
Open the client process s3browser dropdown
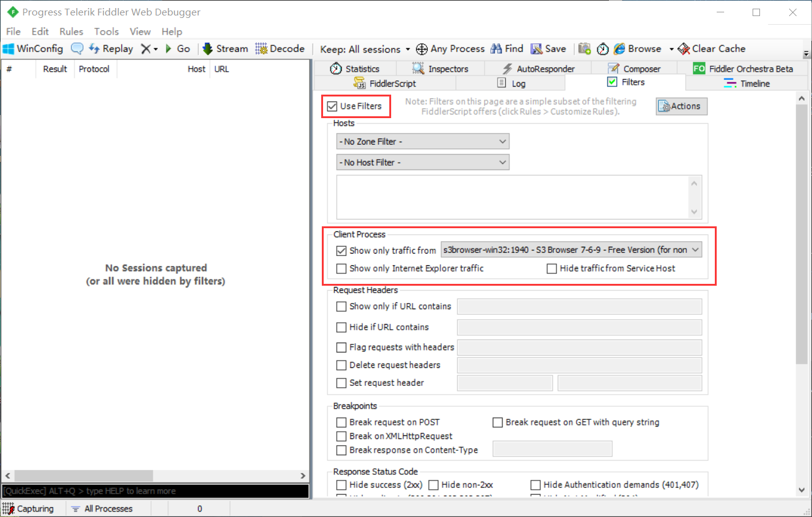(x=571, y=250)
